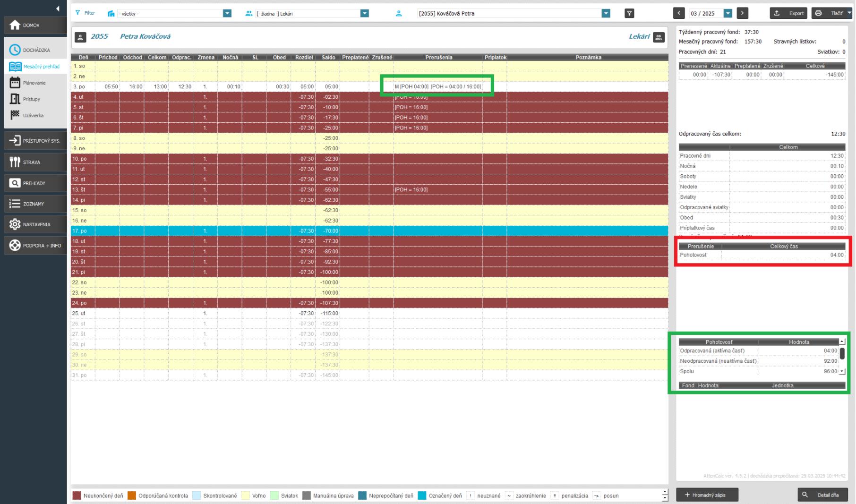Click the Neukončený deň legend color swatch

pyautogui.click(x=77, y=496)
